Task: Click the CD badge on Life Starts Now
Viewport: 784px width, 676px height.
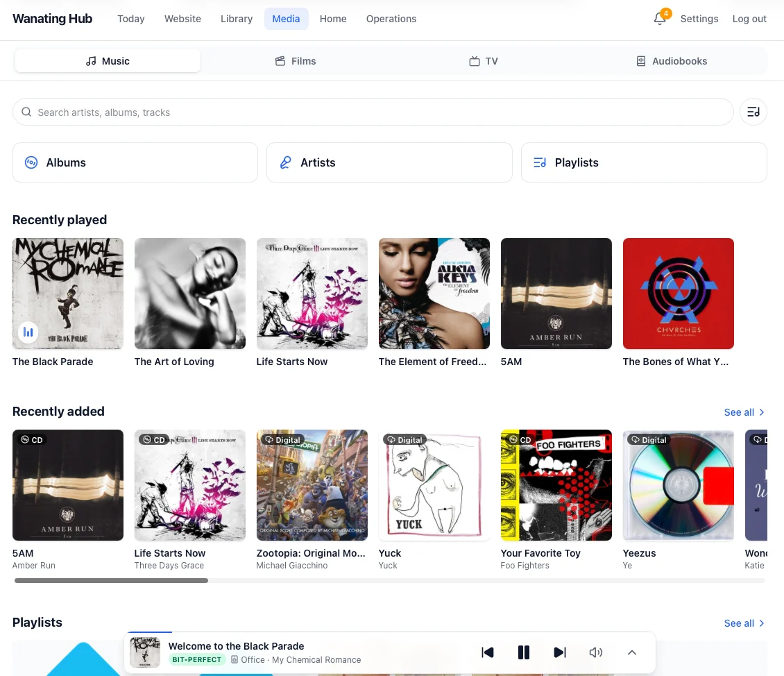Action: tap(154, 439)
